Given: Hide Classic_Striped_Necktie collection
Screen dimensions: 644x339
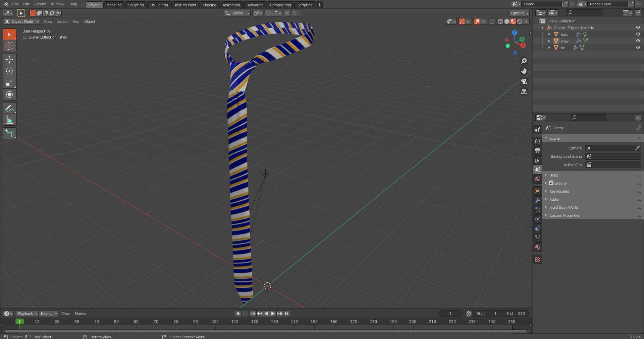Looking at the screenshot, I should (x=638, y=27).
